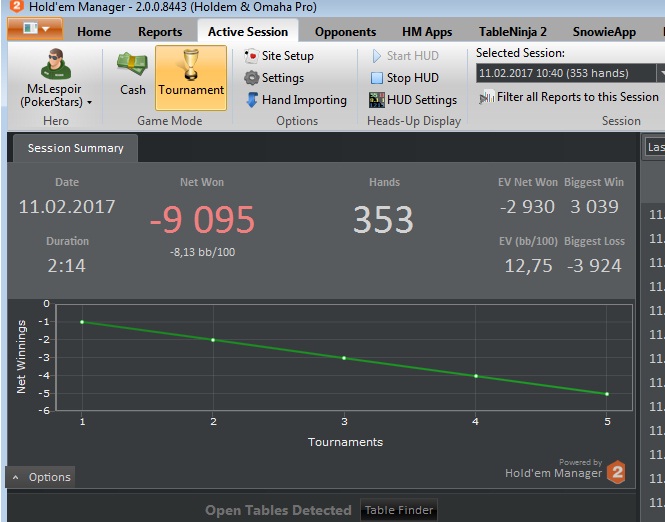Click the Table Finder button
665x522 pixels.
(399, 510)
